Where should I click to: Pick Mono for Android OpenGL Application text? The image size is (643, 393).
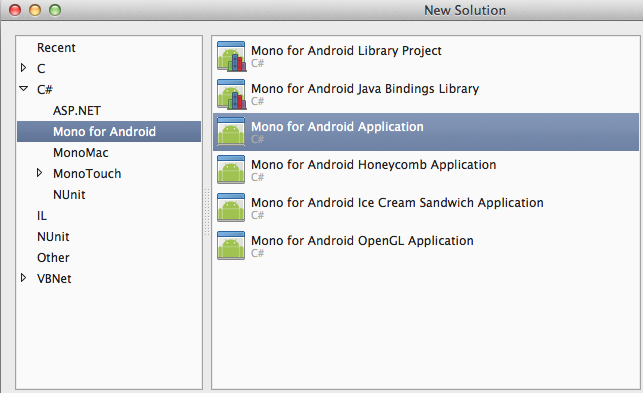tap(362, 240)
